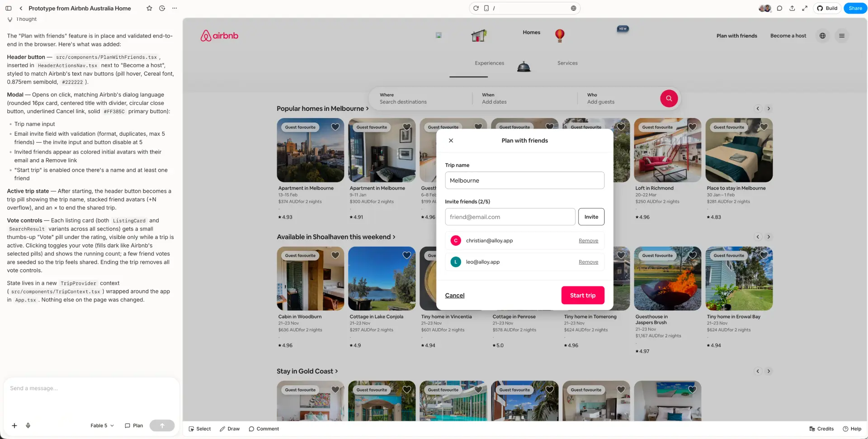Next arrow for Shoalhaven listings

pyautogui.click(x=769, y=237)
